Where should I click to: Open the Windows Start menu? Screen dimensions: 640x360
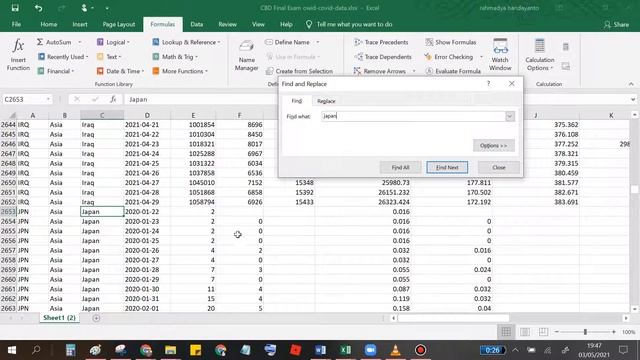(x=12, y=350)
